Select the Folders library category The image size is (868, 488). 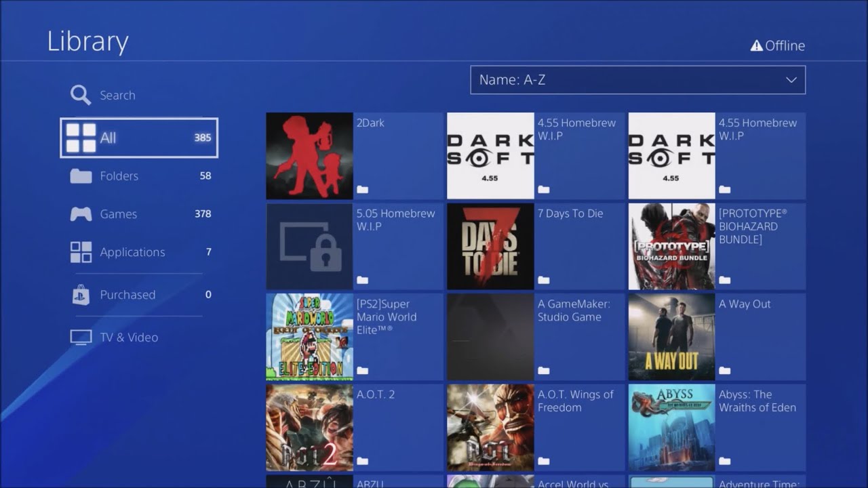139,176
